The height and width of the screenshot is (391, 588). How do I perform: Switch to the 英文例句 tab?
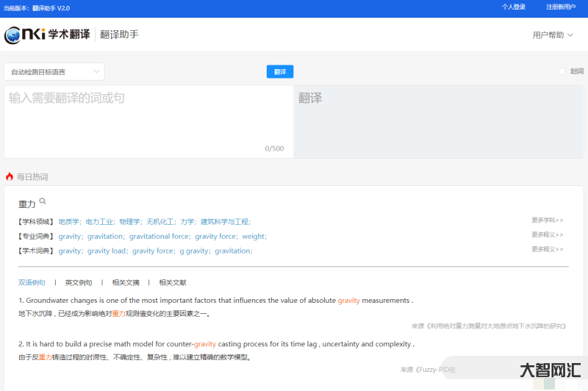[x=79, y=282]
